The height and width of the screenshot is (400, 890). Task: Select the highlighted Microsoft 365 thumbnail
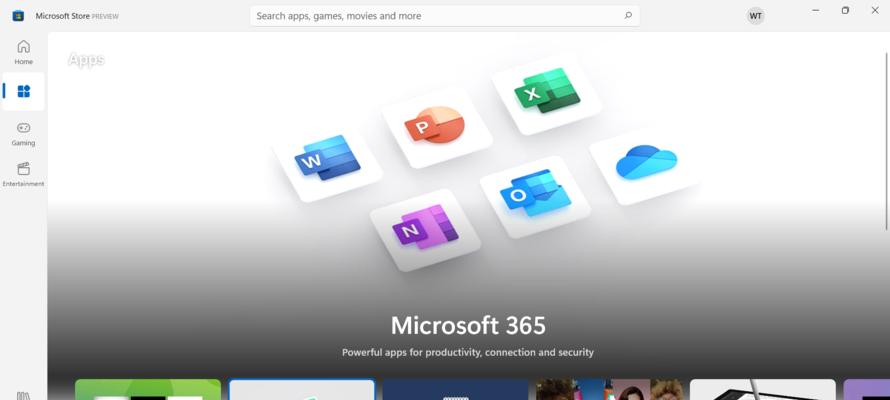[302, 390]
